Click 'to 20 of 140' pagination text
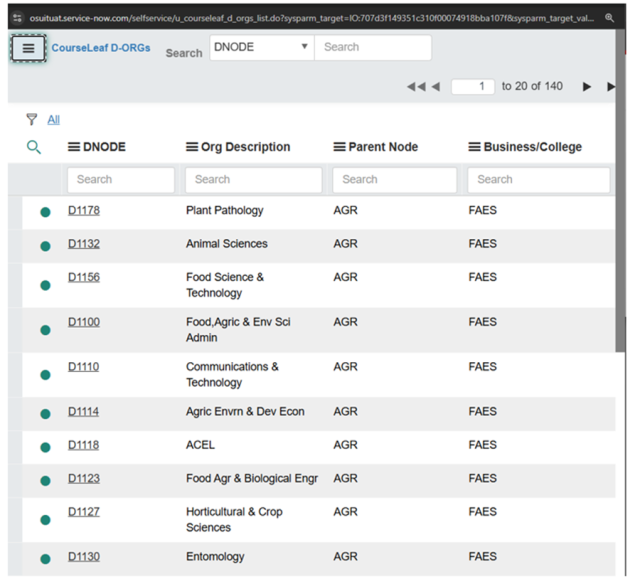The image size is (640, 584). 532,87
